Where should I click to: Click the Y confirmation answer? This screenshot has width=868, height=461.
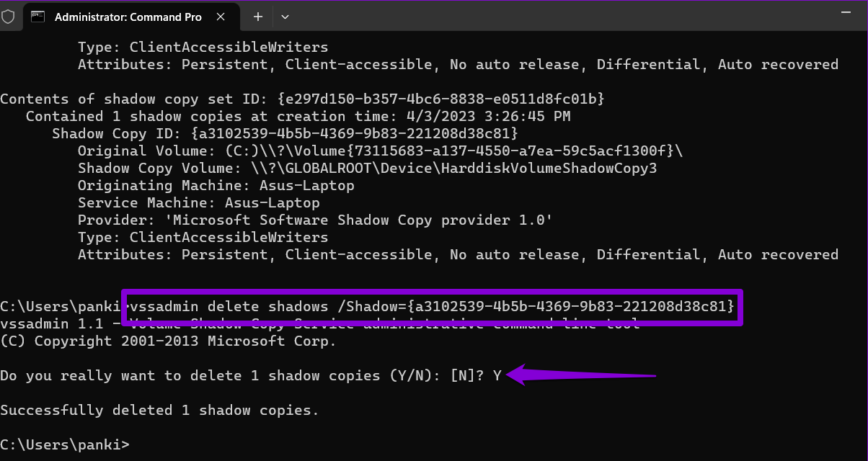point(497,375)
